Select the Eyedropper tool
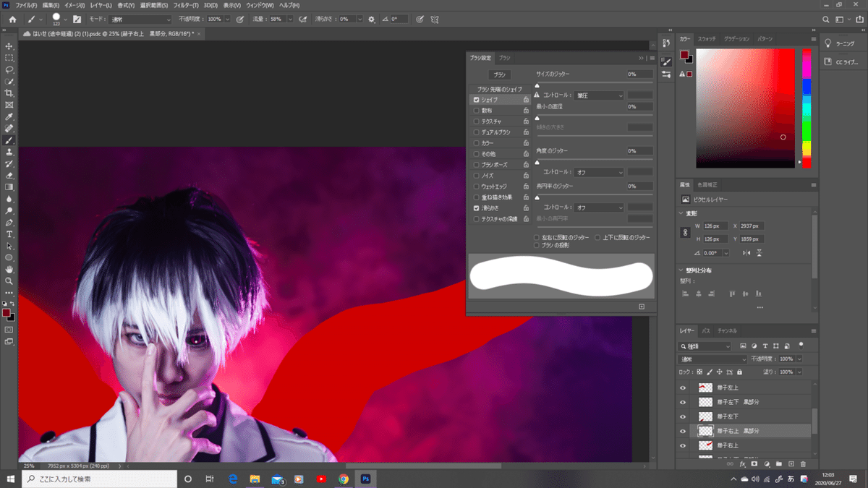This screenshot has width=868, height=488. point(9,116)
